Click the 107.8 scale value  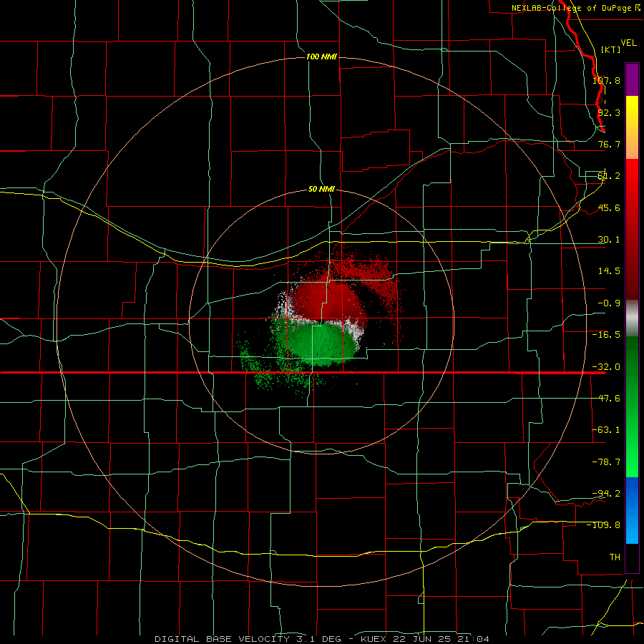606,80
